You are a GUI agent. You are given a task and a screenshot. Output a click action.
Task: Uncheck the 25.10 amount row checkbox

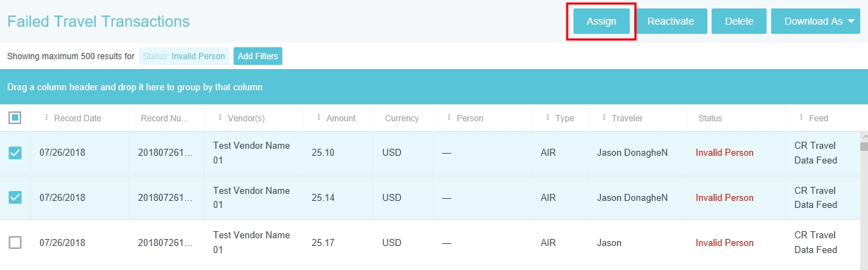tap(15, 153)
